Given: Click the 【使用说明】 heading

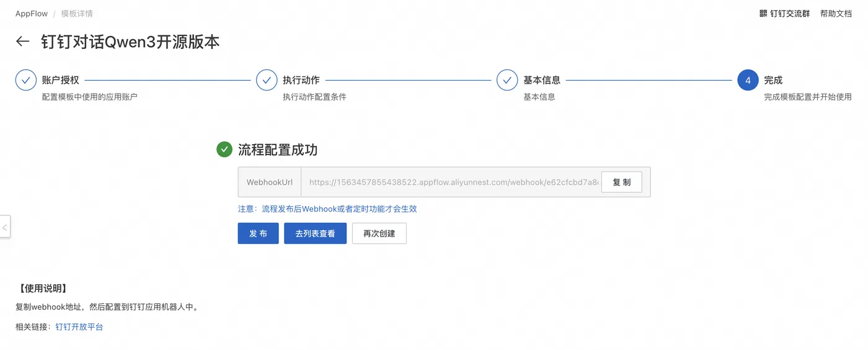Looking at the screenshot, I should tap(42, 289).
